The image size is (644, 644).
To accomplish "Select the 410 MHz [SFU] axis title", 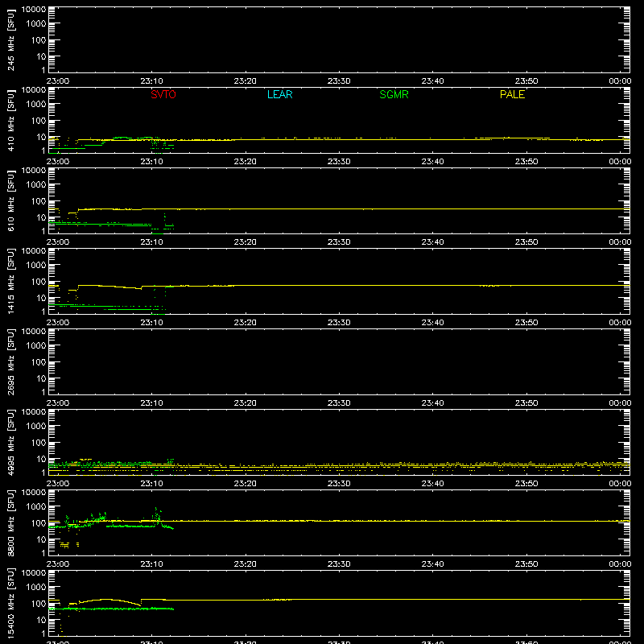I will point(10,120).
